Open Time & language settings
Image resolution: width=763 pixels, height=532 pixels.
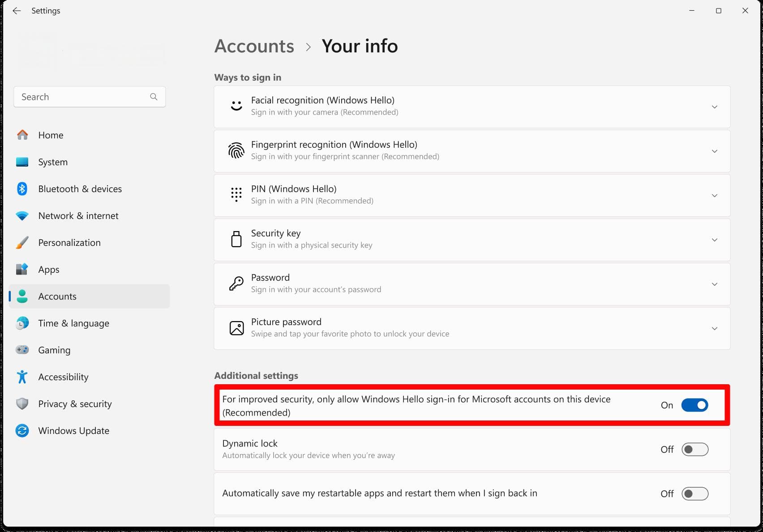tap(90, 323)
